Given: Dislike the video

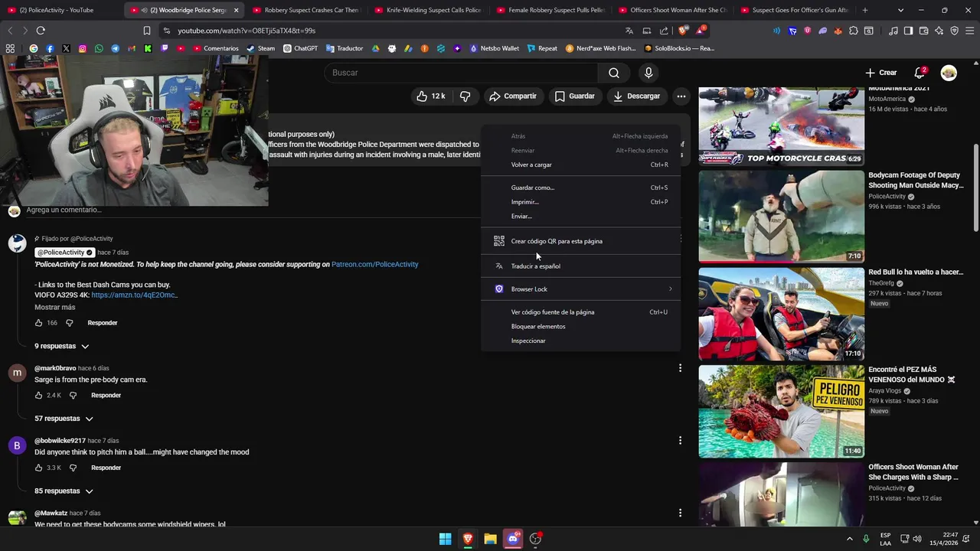Looking at the screenshot, I should pos(465,96).
